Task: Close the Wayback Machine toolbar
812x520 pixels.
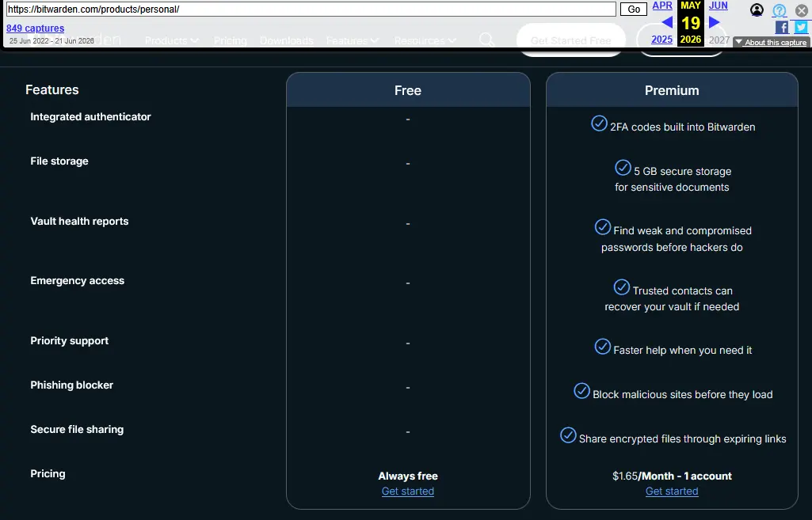Action: (801, 9)
